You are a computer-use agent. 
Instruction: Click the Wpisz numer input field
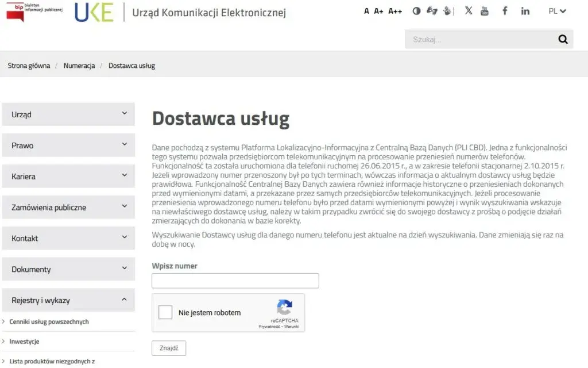235,281
